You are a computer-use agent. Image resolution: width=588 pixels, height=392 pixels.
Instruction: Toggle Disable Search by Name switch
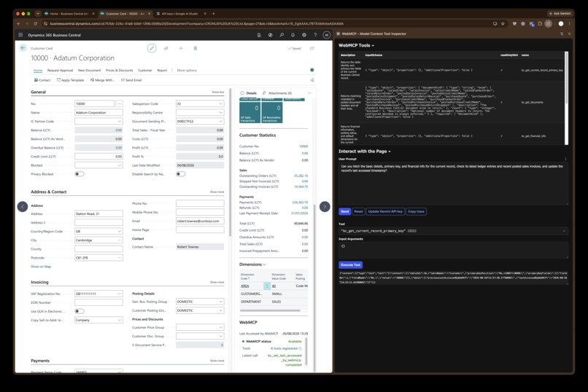pos(181,174)
